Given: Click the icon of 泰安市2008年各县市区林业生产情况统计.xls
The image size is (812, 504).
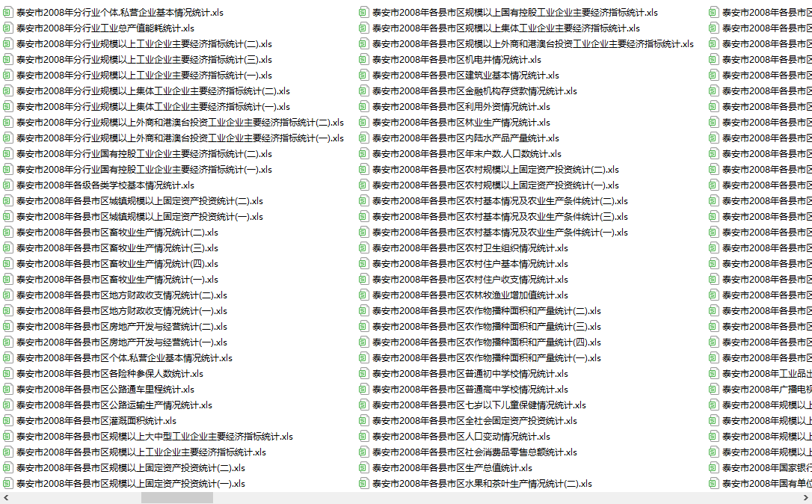Looking at the screenshot, I should click(363, 122).
